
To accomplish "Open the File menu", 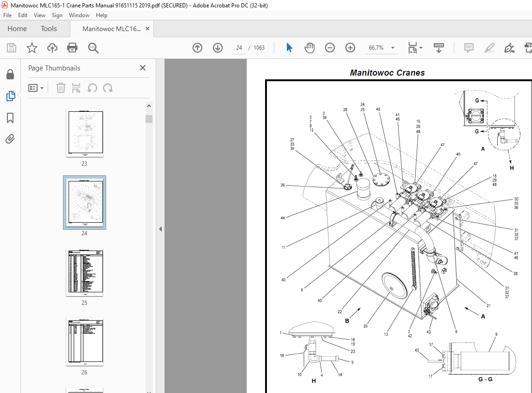I will click(x=7, y=15).
